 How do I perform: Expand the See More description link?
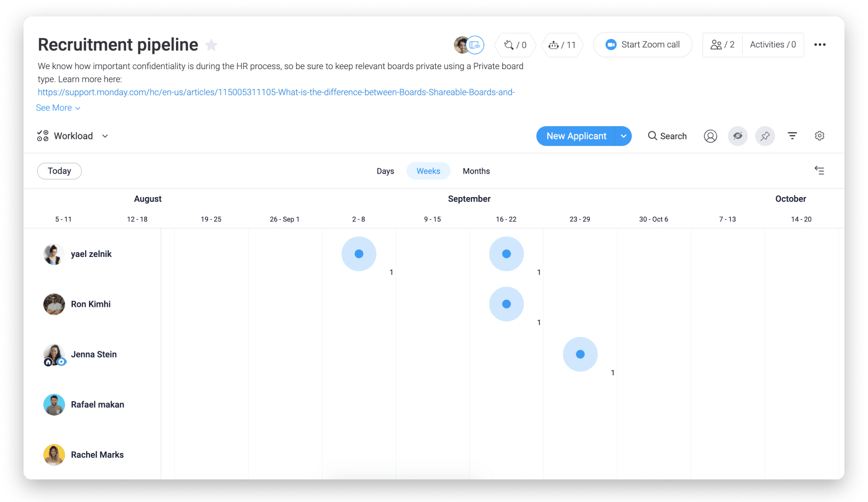click(54, 108)
